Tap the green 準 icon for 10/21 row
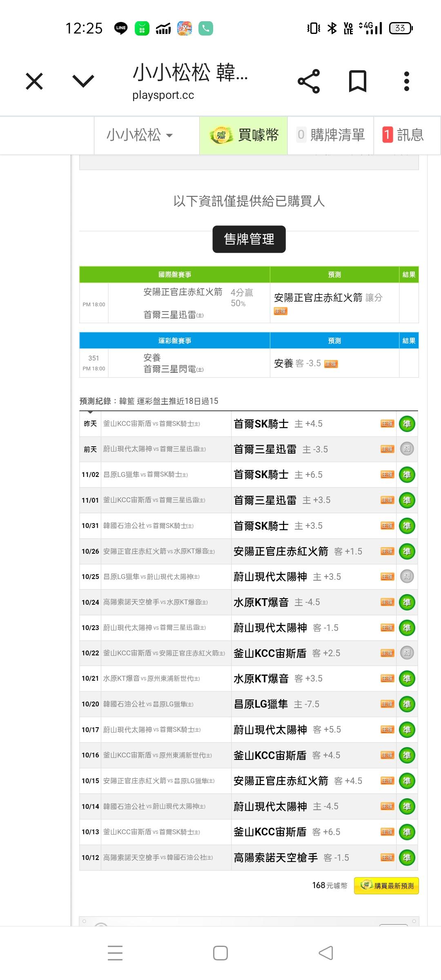 click(407, 679)
